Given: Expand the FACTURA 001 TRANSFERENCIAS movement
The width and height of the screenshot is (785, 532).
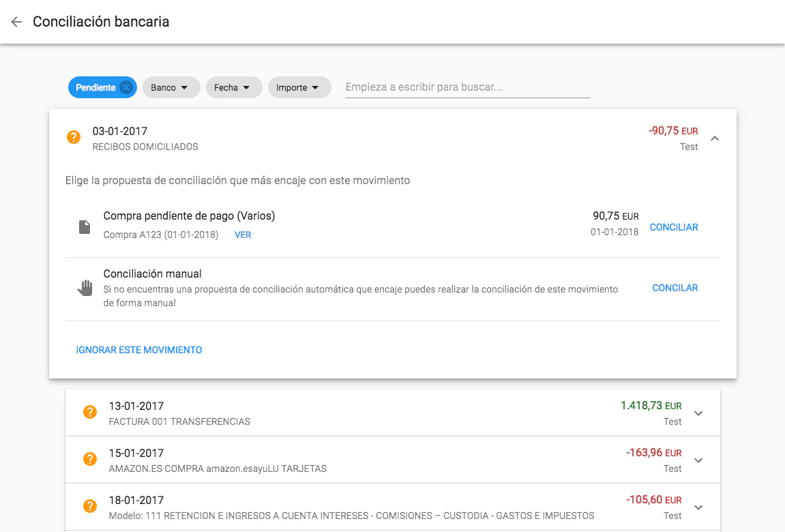Looking at the screenshot, I should coord(698,412).
